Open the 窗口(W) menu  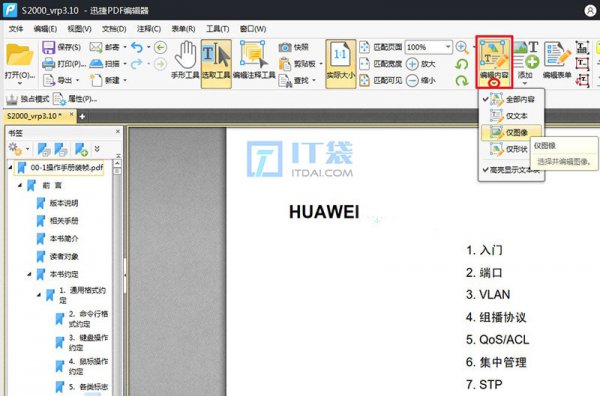click(253, 29)
